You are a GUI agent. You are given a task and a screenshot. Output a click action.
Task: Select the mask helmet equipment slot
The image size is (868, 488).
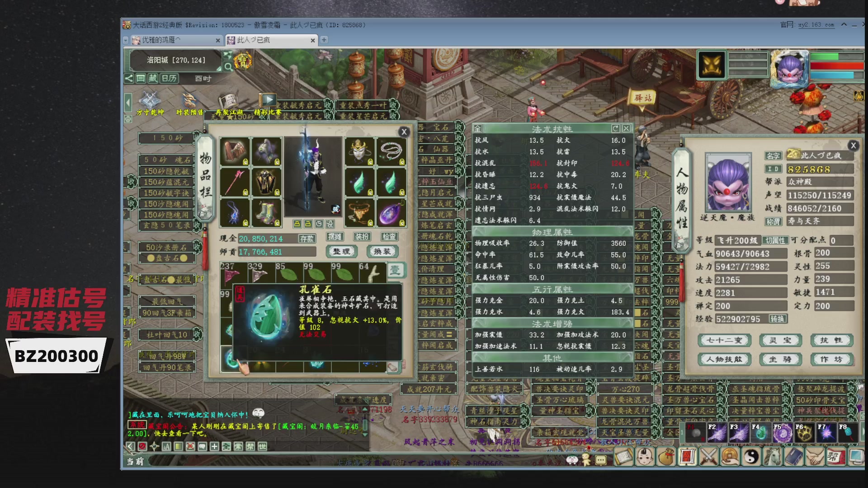click(x=359, y=151)
